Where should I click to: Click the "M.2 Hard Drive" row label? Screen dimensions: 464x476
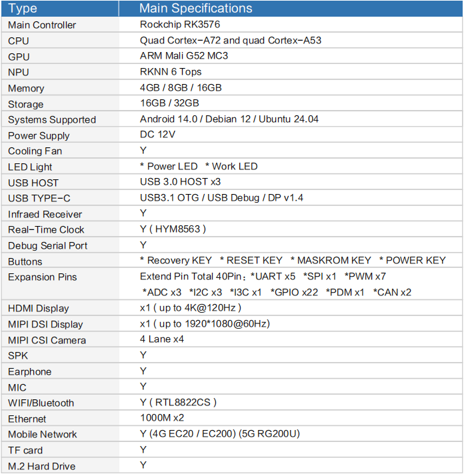(41, 466)
